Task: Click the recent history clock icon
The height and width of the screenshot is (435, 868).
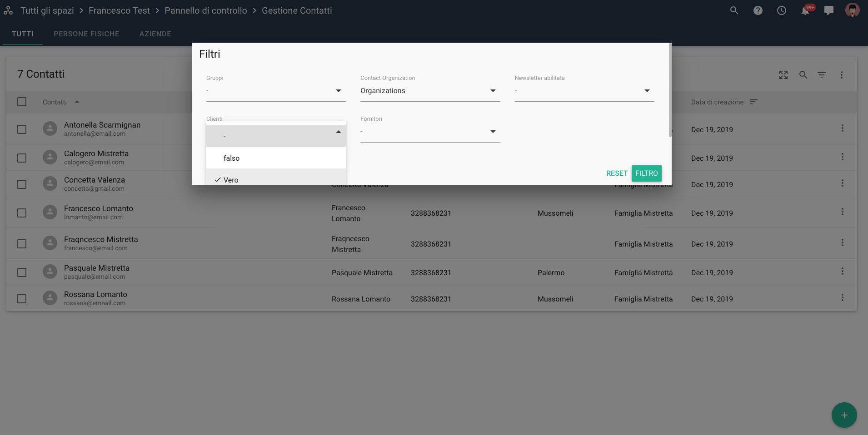Action: point(781,10)
